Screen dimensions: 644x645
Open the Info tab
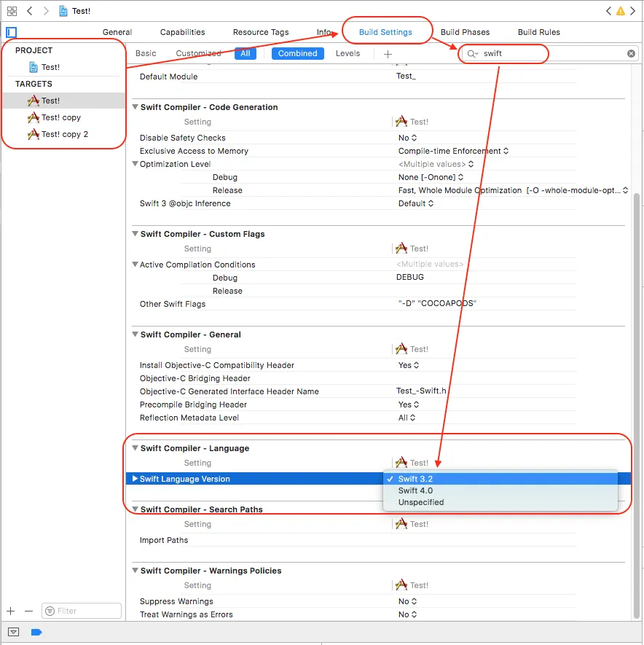coord(323,32)
